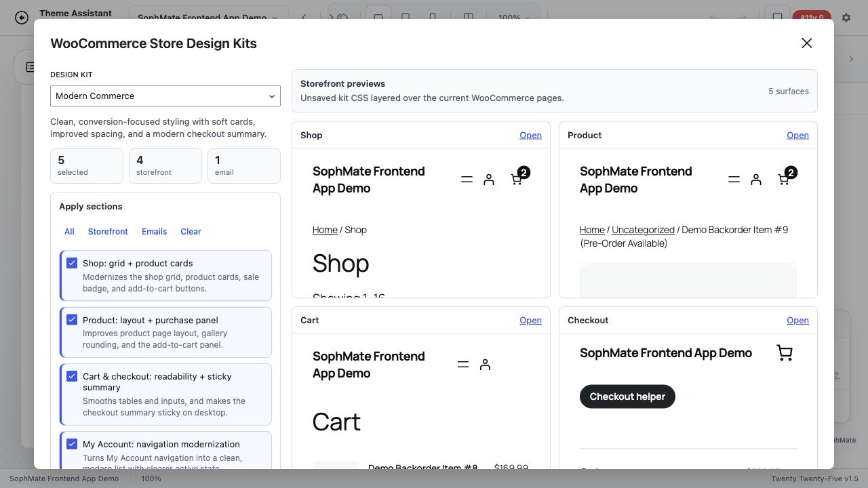The height and width of the screenshot is (488, 868).
Task: Click the large Cart page heading in preview
Action: [x=336, y=422]
